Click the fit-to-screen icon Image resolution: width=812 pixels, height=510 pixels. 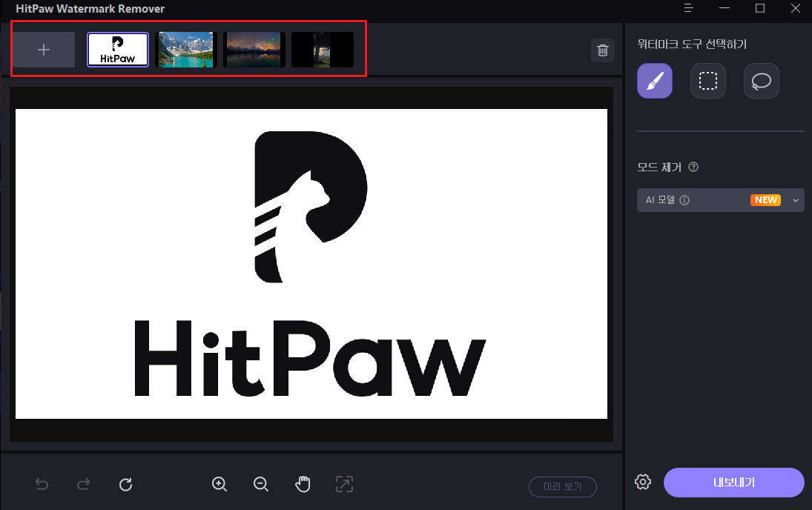pos(344,485)
